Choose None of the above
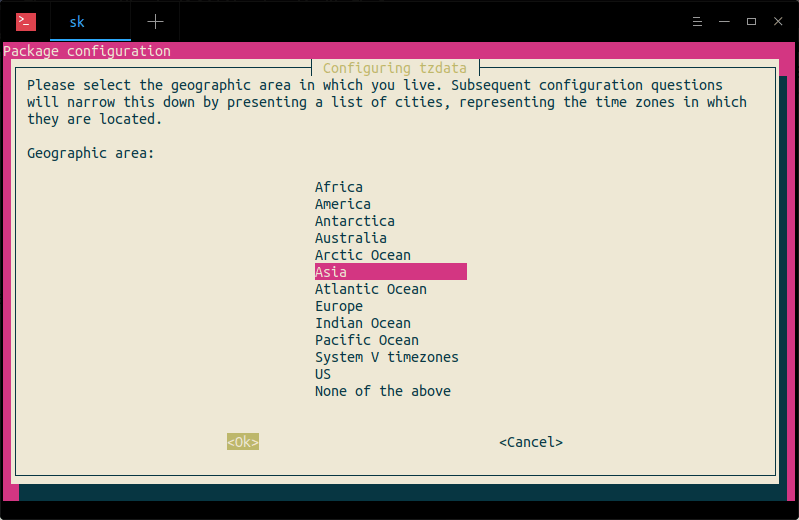799x520 pixels. pyautogui.click(x=383, y=391)
